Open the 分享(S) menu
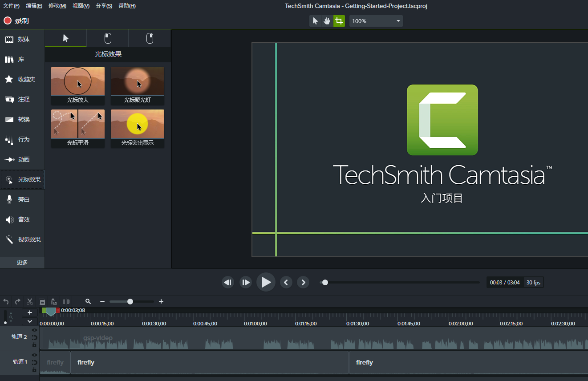The image size is (588, 381). [x=104, y=6]
